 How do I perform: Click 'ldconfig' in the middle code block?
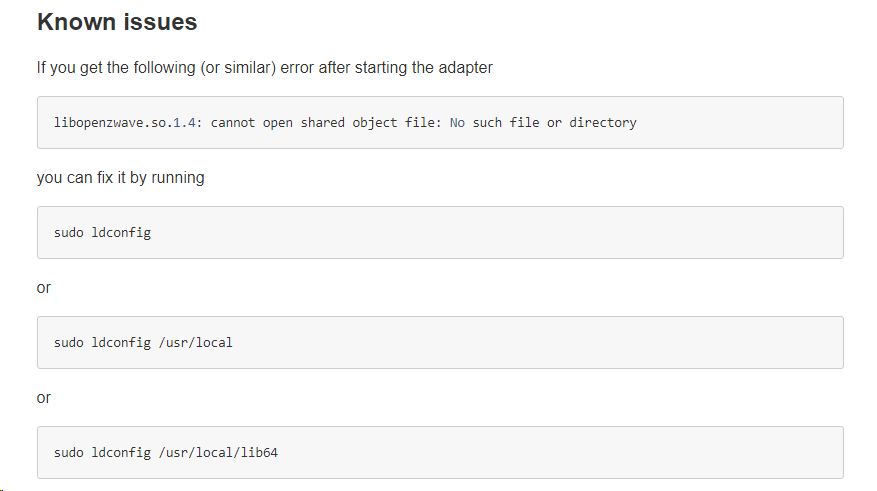[121, 342]
